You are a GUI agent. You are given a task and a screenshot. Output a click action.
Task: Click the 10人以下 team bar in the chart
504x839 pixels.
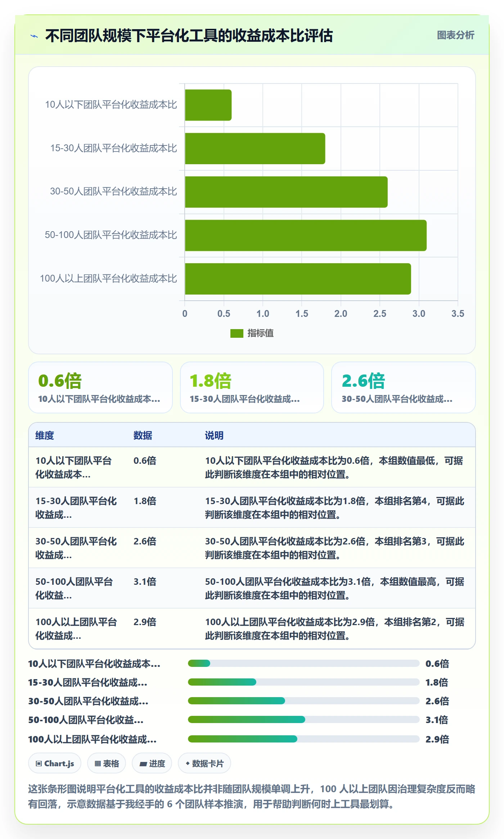pyautogui.click(x=208, y=105)
